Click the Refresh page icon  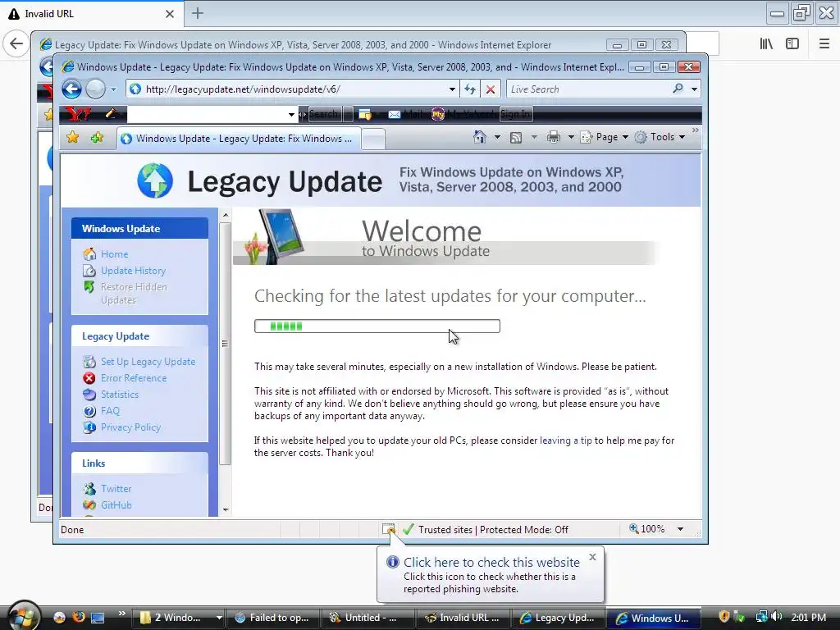pyautogui.click(x=470, y=89)
